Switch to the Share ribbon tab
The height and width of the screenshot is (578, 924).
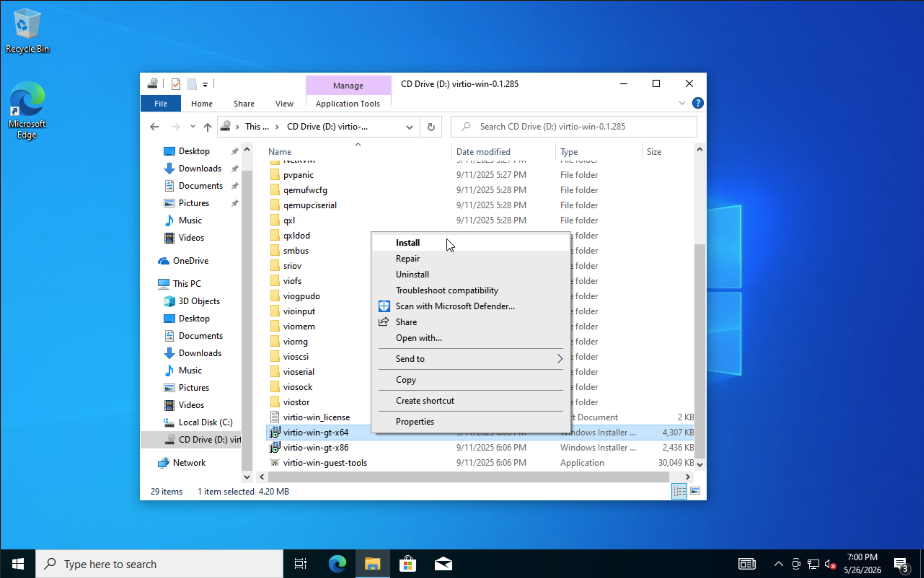click(x=244, y=104)
